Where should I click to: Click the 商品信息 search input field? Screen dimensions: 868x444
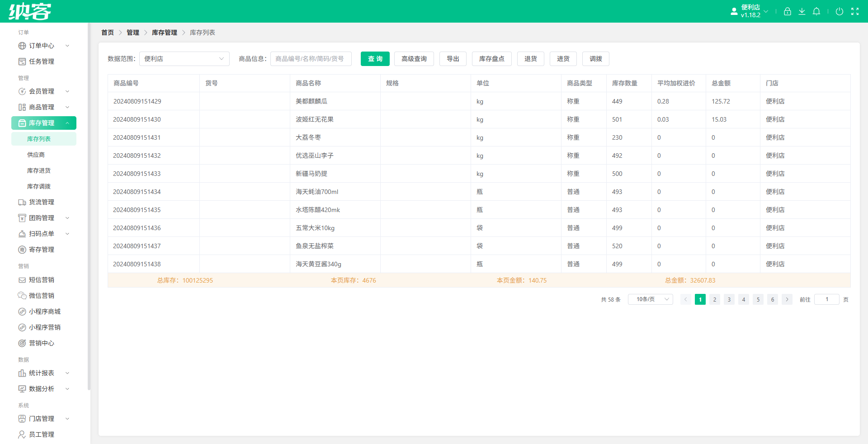311,59
